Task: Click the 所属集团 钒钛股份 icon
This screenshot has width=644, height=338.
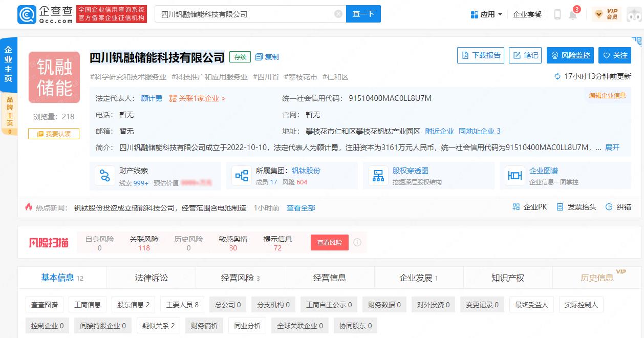Action: pyautogui.click(x=241, y=175)
